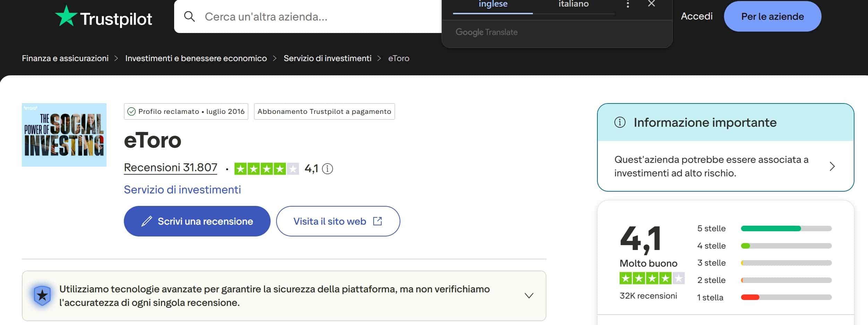Screen dimensions: 868x325
Task: Click the 'Molto buono' rating label
Action: (x=648, y=263)
